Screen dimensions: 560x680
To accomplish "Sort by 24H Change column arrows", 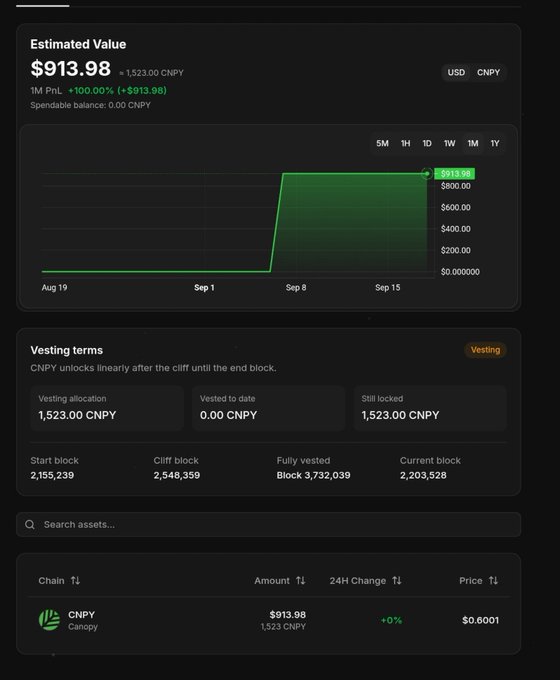I will pos(397,581).
